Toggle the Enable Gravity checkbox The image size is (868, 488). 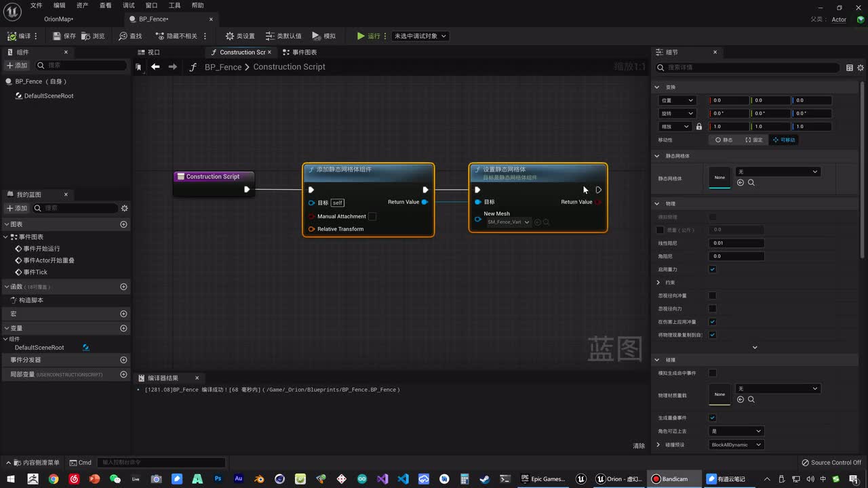click(712, 269)
